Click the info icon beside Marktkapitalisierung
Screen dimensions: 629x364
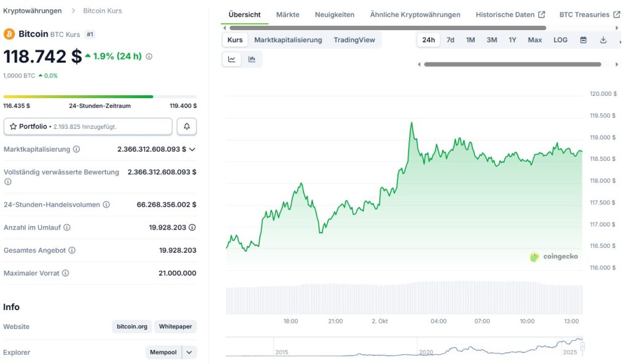click(76, 149)
